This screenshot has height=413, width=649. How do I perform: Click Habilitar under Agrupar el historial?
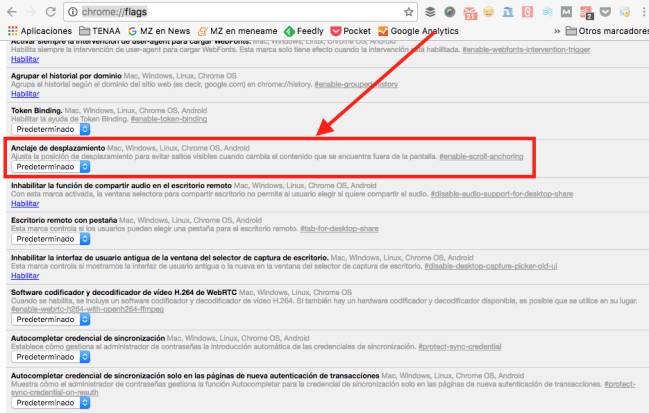pos(25,94)
